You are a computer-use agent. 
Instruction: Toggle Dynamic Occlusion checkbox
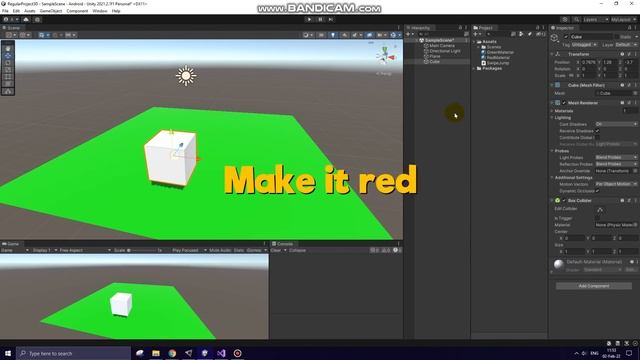597,191
